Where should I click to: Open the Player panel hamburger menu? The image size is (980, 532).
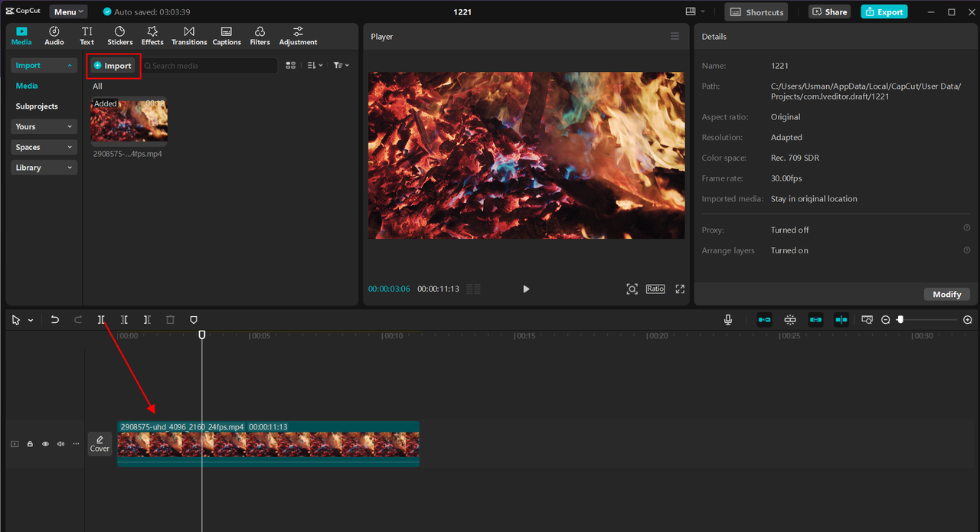[675, 36]
